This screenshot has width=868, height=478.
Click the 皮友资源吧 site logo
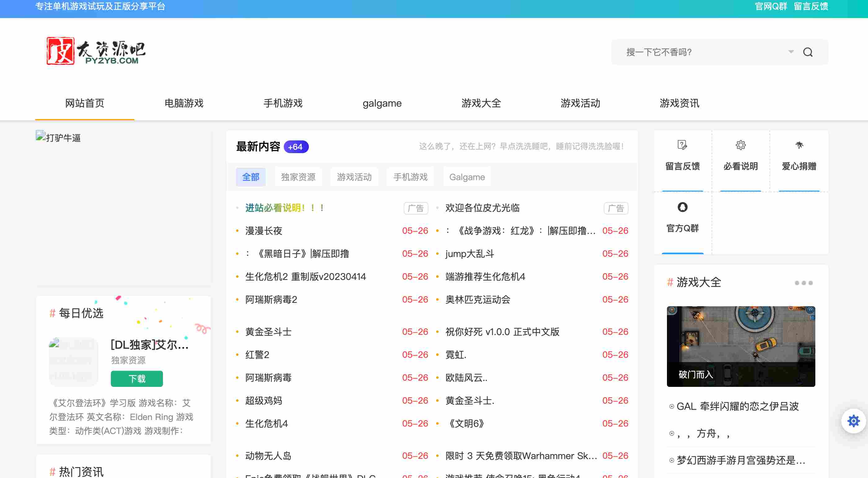point(96,51)
